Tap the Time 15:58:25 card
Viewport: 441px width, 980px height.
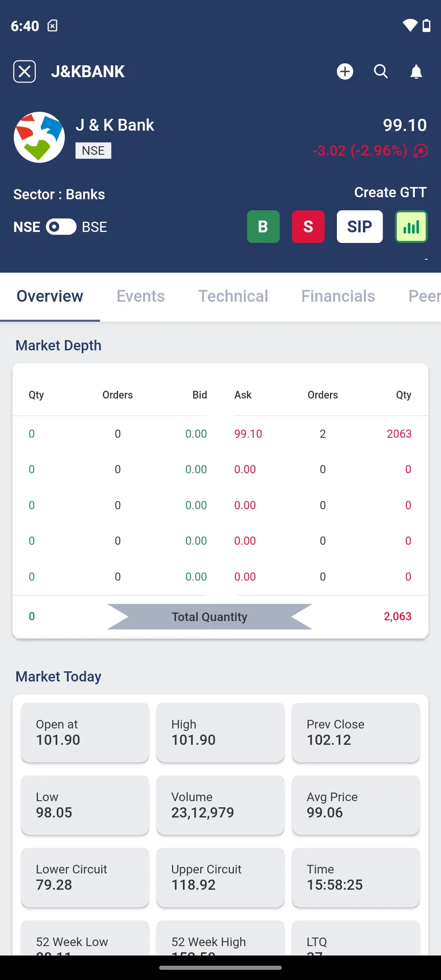click(x=356, y=878)
